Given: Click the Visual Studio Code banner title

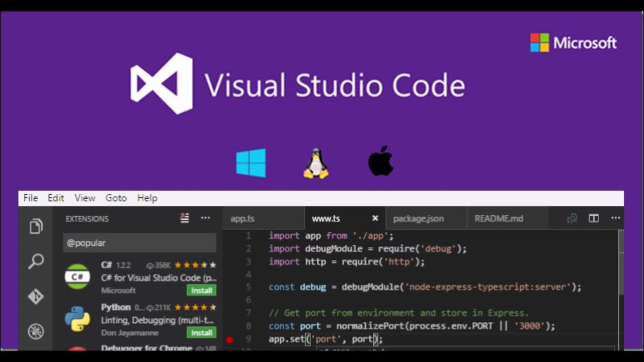Looking at the screenshot, I should point(335,84).
